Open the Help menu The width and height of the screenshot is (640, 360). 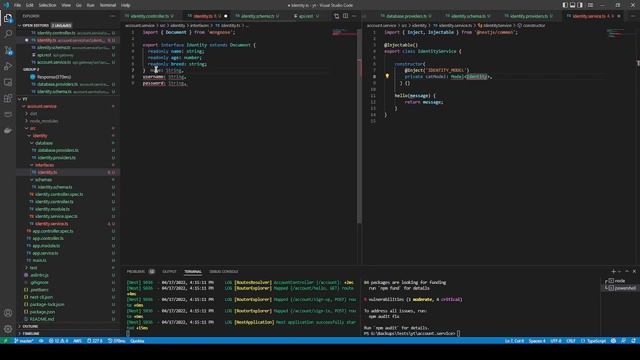tap(125, 5)
